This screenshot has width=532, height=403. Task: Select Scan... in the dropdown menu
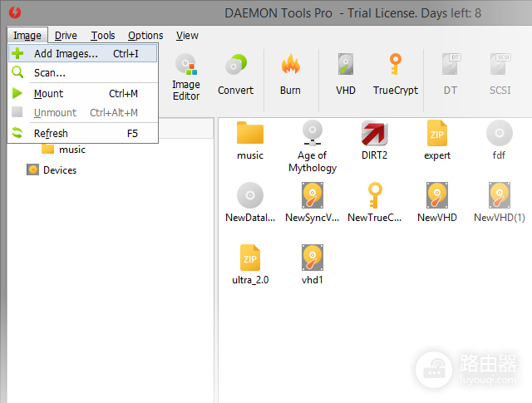click(83, 72)
